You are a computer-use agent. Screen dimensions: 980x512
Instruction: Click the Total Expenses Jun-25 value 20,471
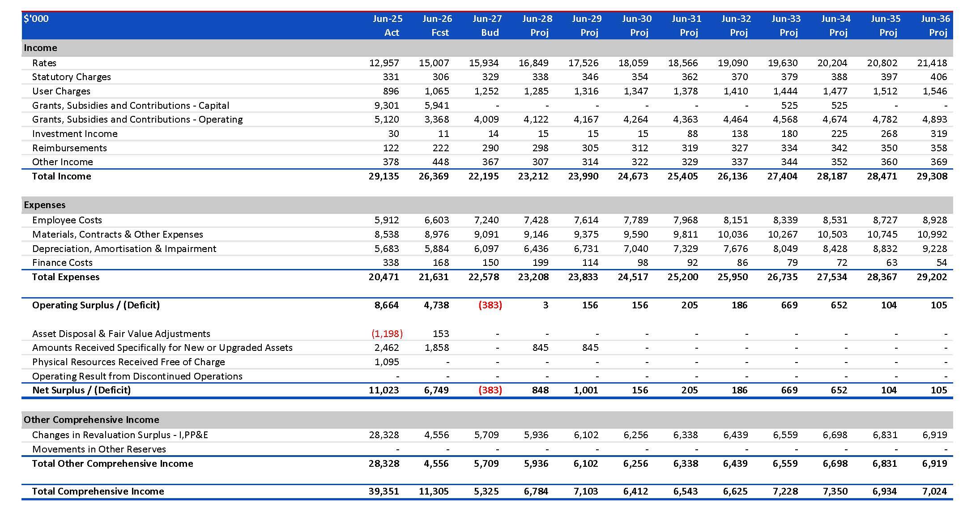383,277
